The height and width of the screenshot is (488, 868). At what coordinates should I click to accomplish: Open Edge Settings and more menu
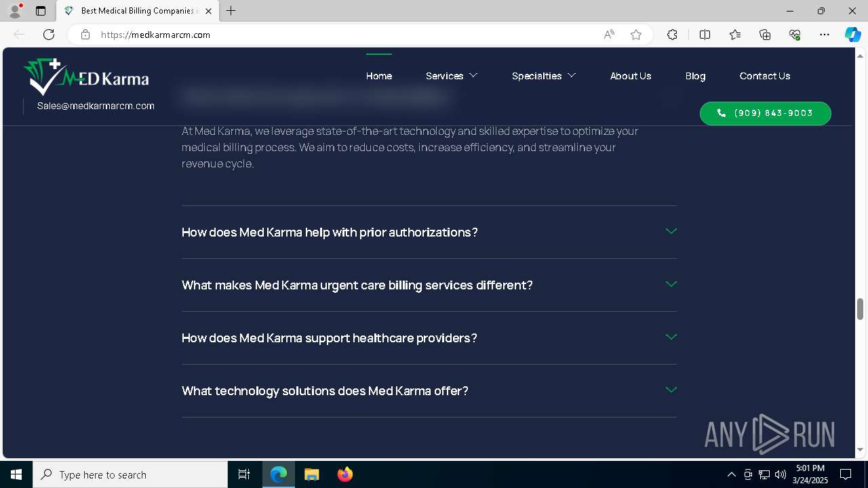point(825,35)
